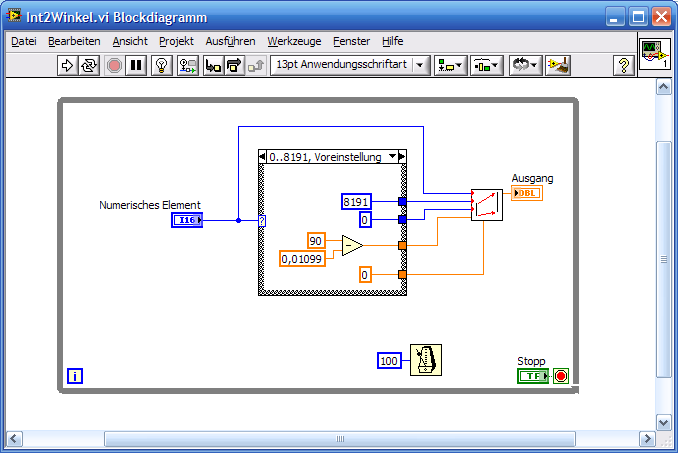
Task: Open the Ansicht menu
Action: tap(130, 41)
